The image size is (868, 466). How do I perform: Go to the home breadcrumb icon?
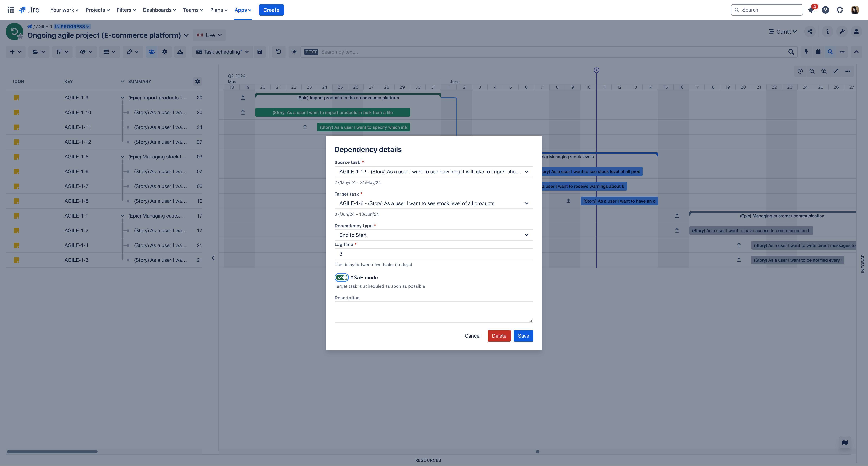[x=30, y=26]
